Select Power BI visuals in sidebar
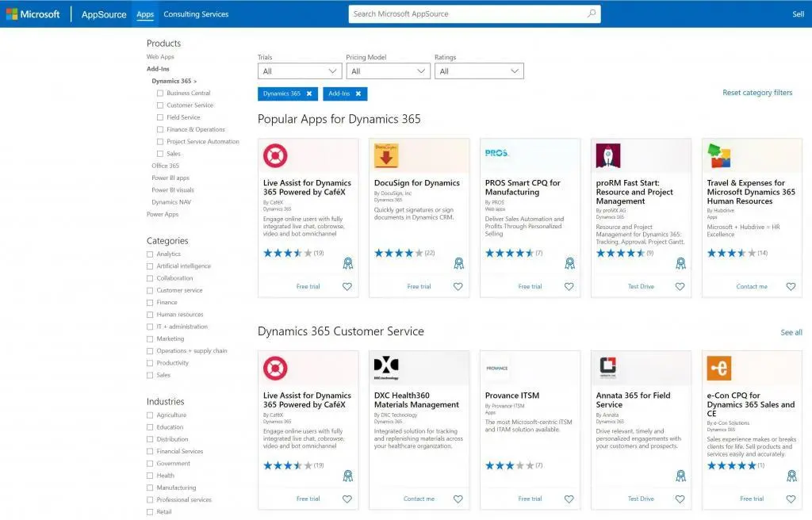 172,190
